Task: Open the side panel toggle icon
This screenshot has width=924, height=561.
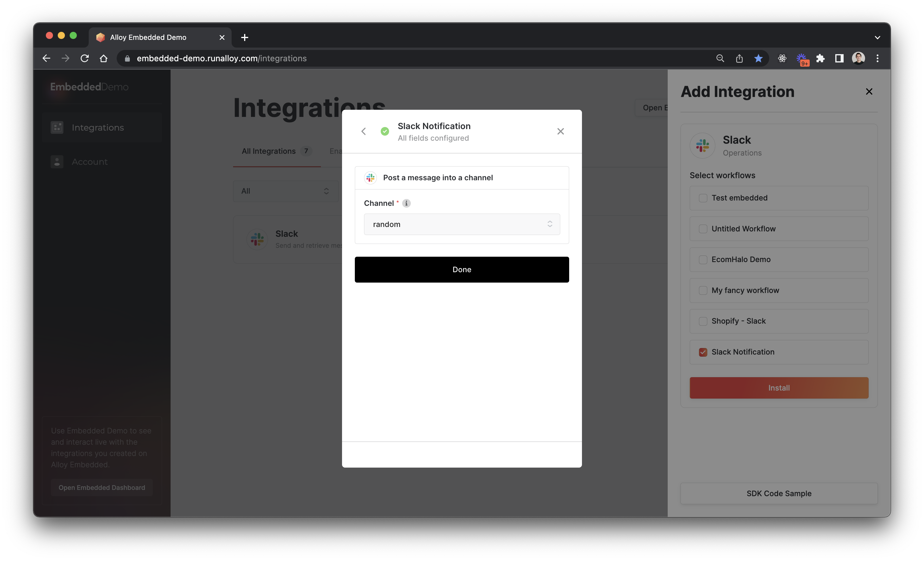Action: tap(839, 59)
